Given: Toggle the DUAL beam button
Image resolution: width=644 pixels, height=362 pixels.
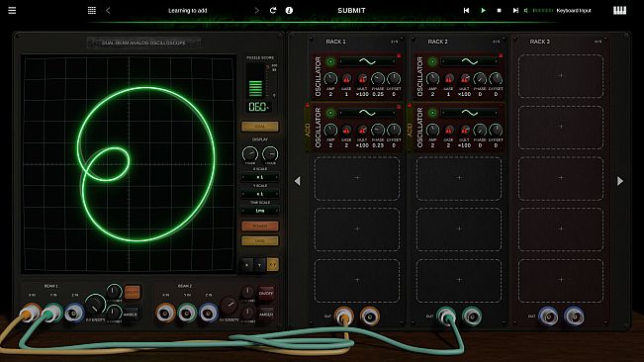Looking at the screenshot, I should [x=260, y=127].
